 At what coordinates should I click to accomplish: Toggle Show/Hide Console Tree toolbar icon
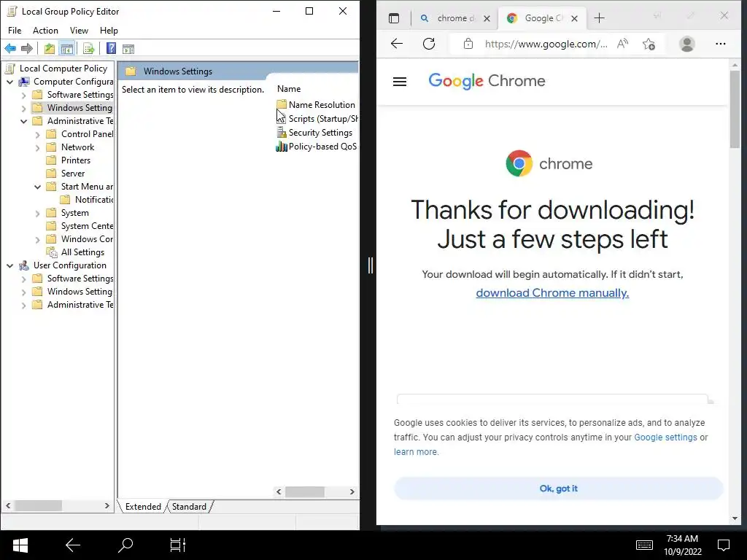pyautogui.click(x=66, y=49)
